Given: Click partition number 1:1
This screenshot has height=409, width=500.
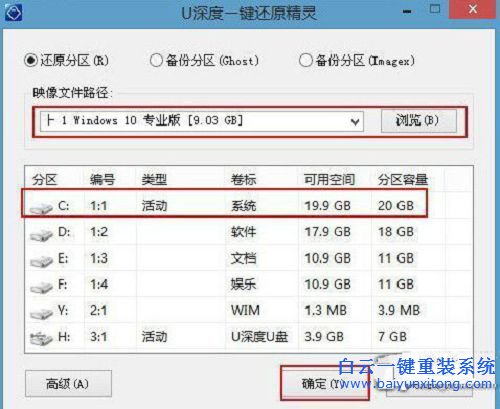Looking at the screenshot, I should (99, 206).
